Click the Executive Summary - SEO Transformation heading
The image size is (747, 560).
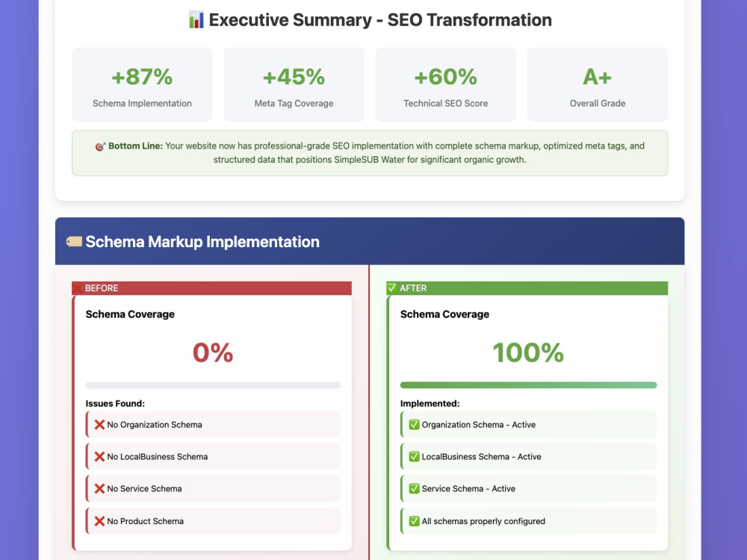380,20
